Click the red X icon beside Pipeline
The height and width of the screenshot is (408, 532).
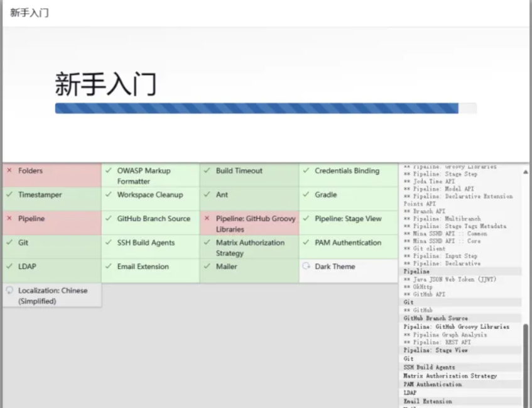point(9,219)
